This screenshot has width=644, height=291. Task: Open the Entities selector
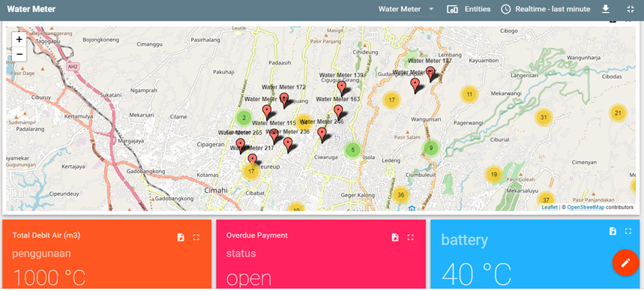click(x=469, y=9)
